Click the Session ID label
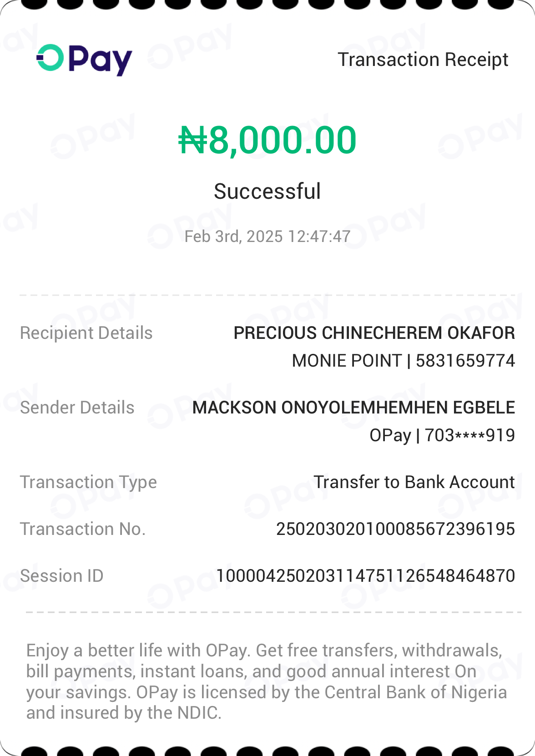The width and height of the screenshot is (535, 756). pos(62,576)
